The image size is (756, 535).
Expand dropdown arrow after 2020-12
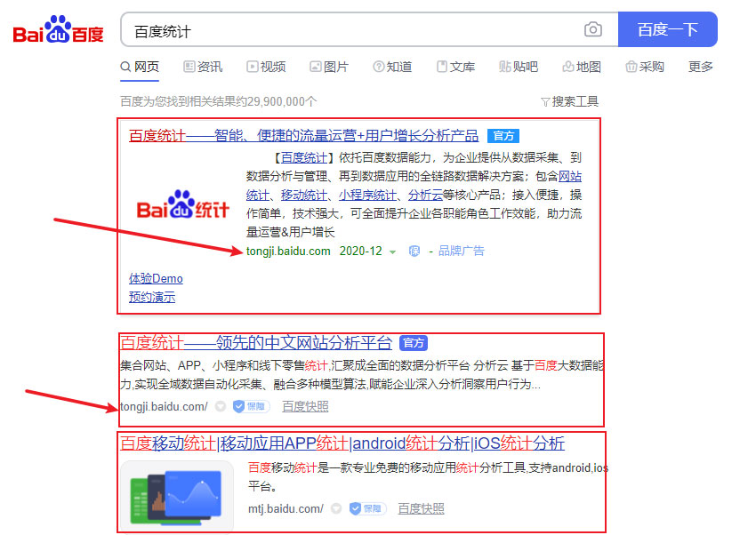click(393, 252)
